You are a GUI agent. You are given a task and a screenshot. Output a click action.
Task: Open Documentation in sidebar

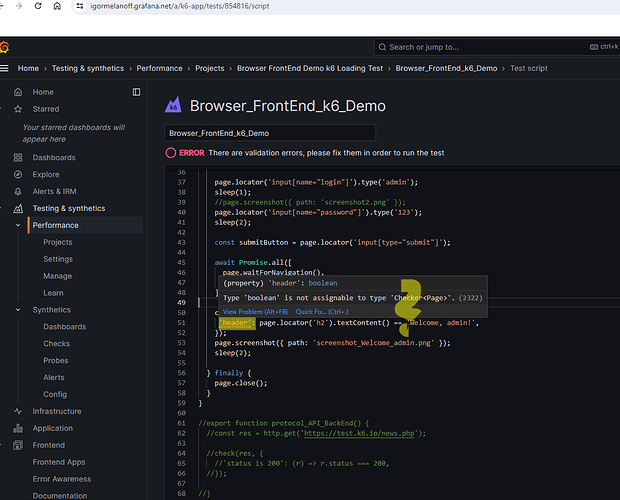pyautogui.click(x=60, y=496)
